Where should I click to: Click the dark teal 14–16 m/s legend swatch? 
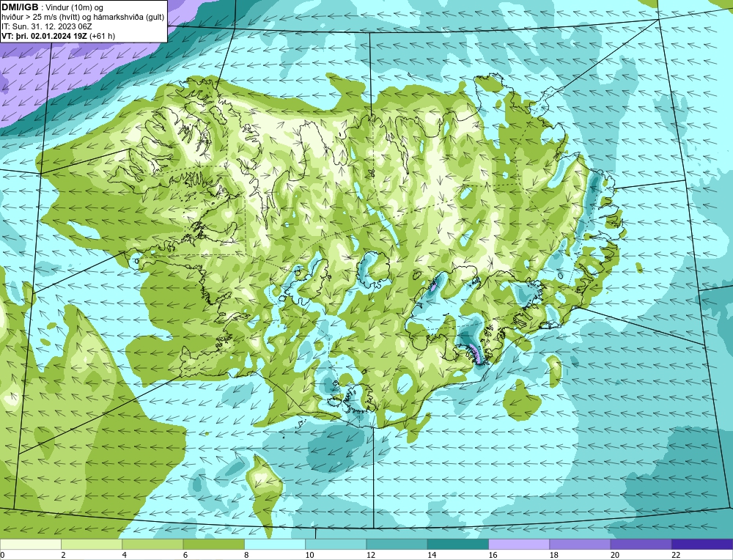coord(458,544)
